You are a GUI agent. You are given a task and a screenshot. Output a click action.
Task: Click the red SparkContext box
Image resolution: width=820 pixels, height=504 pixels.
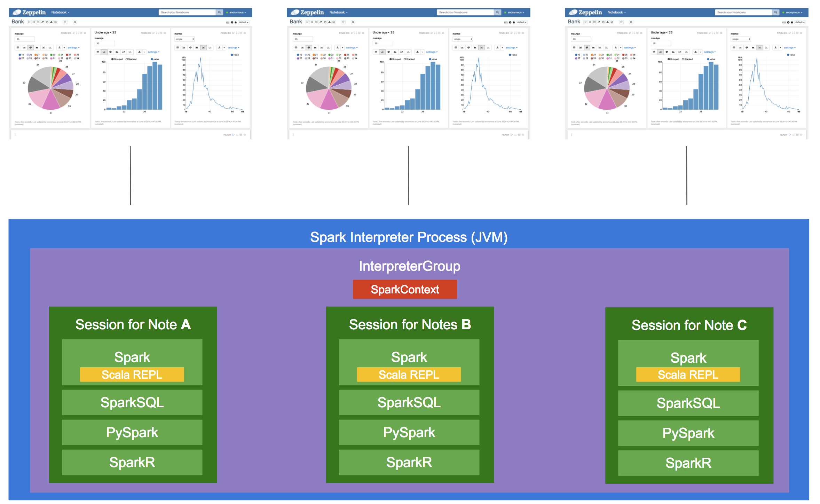405,289
